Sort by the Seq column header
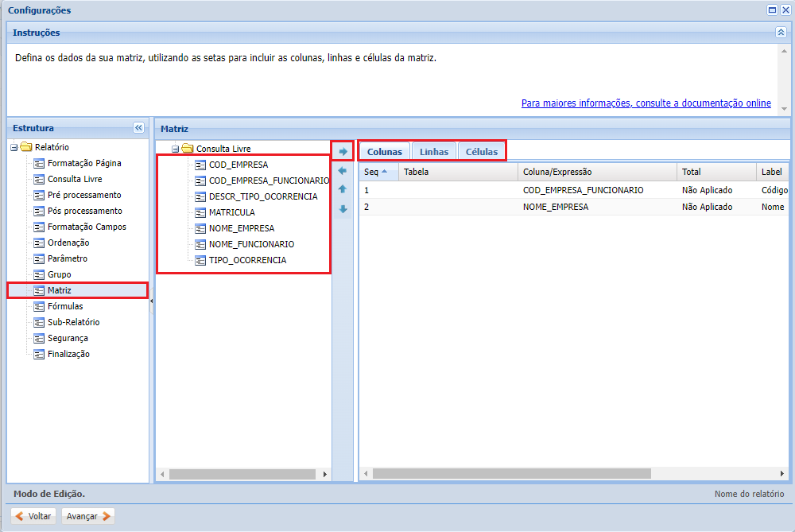The width and height of the screenshot is (795, 532). tap(371, 172)
